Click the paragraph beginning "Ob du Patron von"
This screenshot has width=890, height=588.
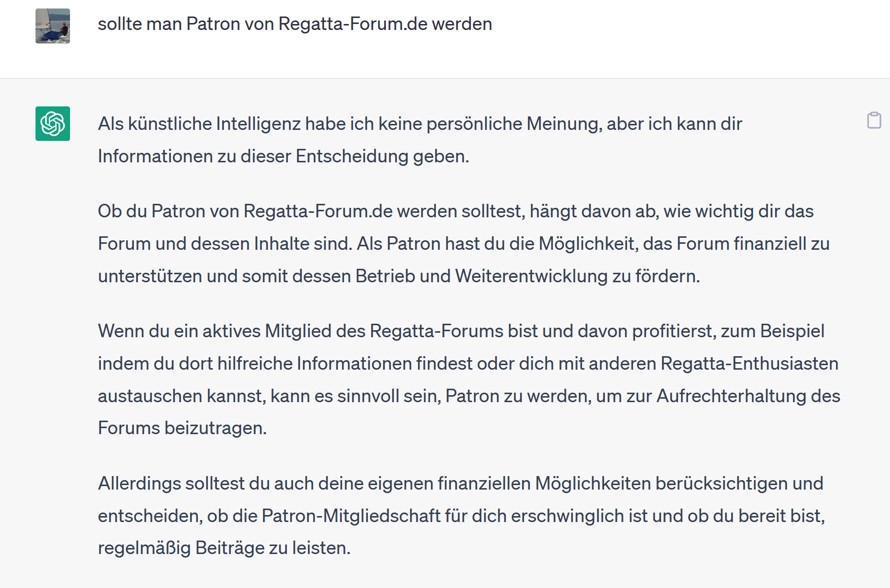(463, 243)
